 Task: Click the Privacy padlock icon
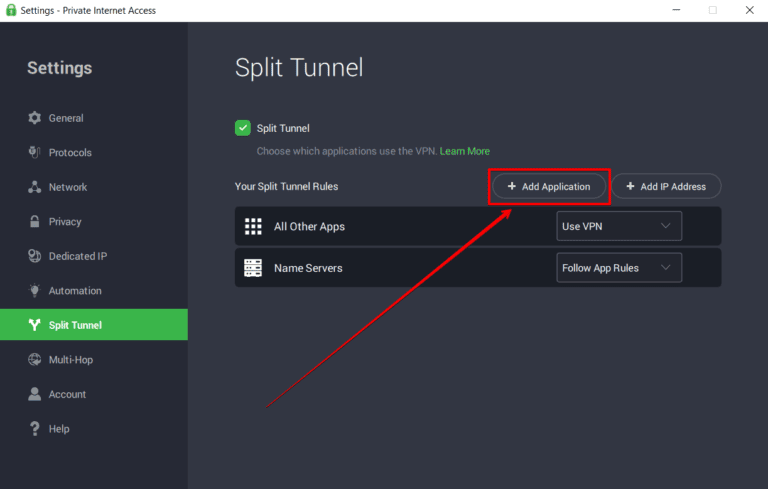click(35, 222)
